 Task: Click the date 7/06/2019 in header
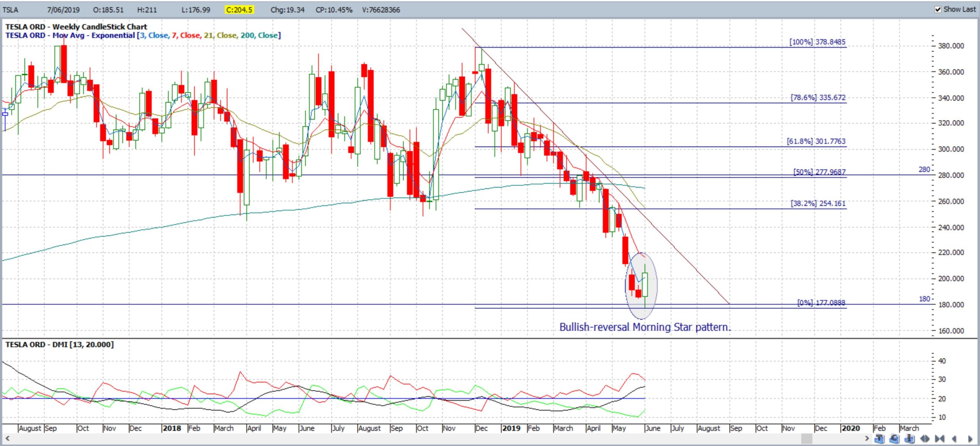click(63, 10)
